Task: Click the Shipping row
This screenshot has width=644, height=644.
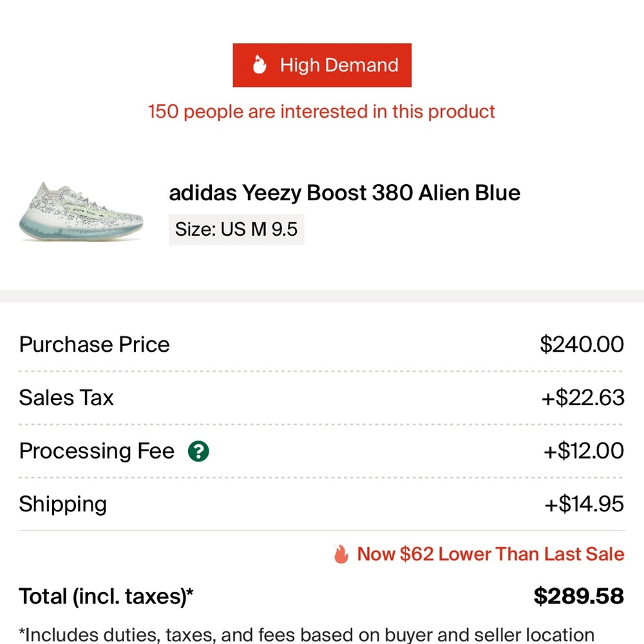Action: point(62,504)
